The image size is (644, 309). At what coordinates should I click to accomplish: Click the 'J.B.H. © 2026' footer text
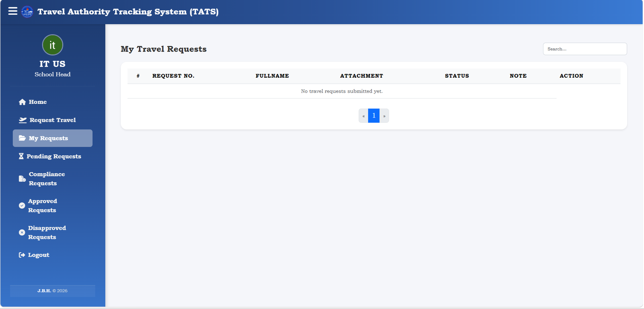53,291
